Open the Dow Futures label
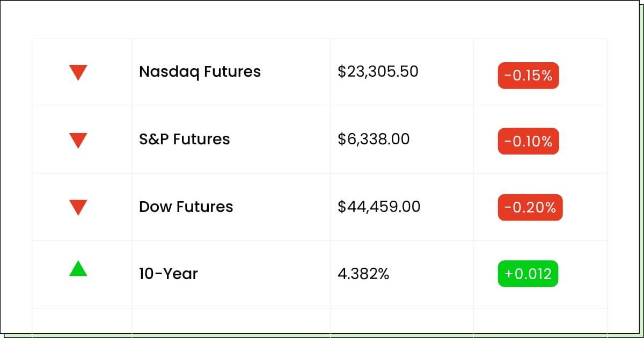The width and height of the screenshot is (644, 338). 186,207
